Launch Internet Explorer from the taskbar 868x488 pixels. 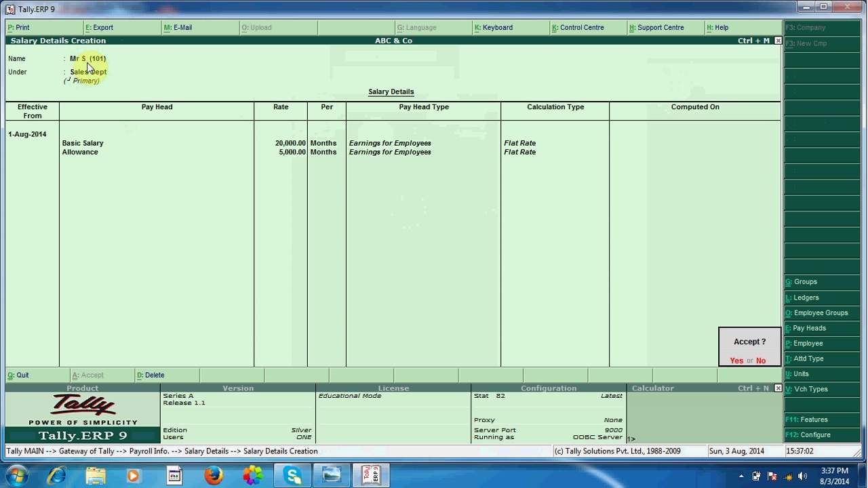(56, 476)
